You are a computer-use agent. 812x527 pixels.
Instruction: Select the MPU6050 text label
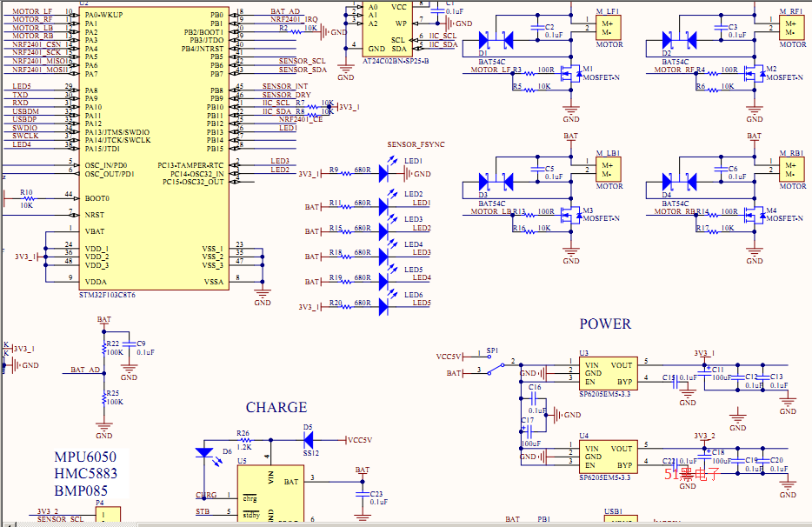click(x=85, y=457)
